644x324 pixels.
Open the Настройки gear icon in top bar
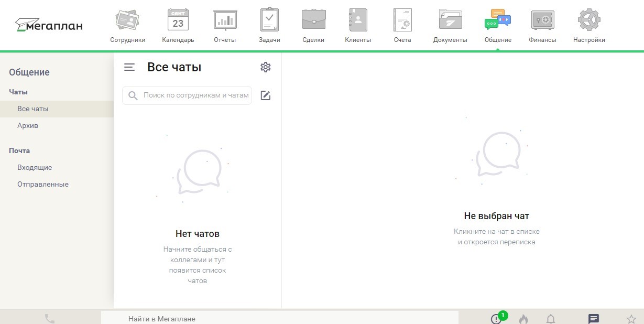click(589, 20)
